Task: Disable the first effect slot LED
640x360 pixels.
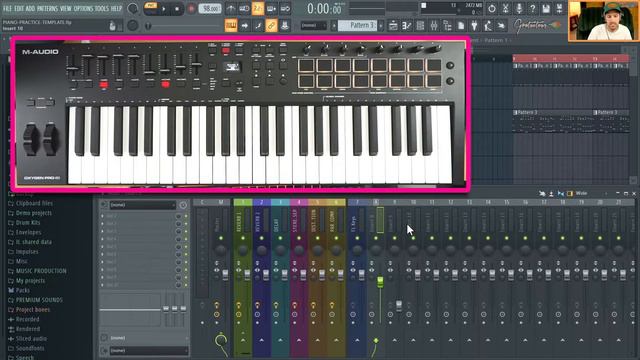Action: (x=186, y=216)
